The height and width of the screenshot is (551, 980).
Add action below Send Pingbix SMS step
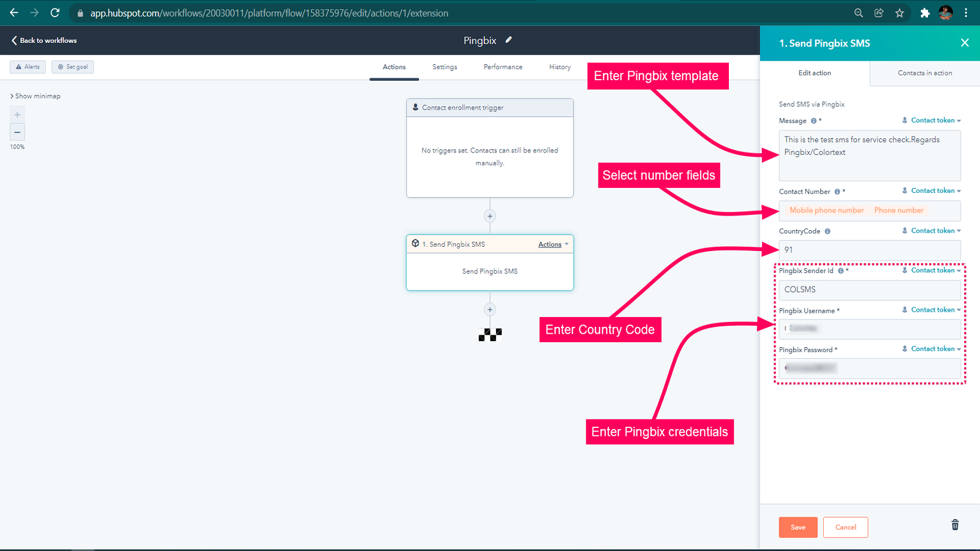[490, 310]
